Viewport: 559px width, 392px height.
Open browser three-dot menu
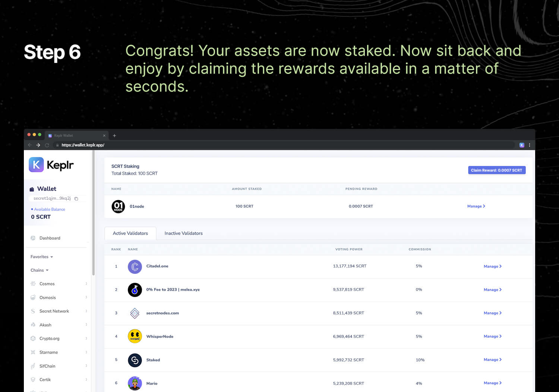(530, 145)
